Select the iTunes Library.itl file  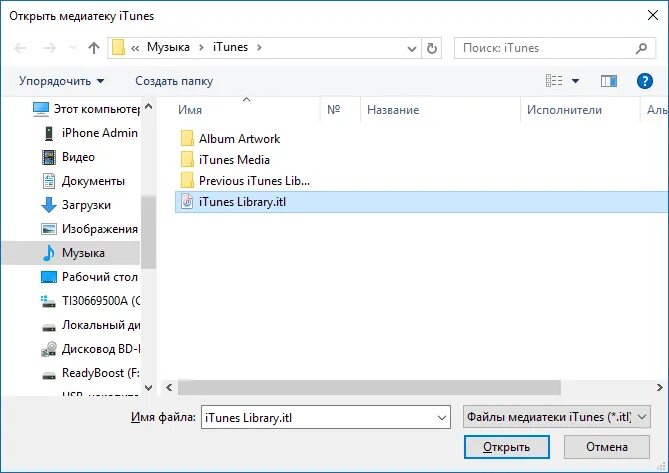pyautogui.click(x=422, y=202)
